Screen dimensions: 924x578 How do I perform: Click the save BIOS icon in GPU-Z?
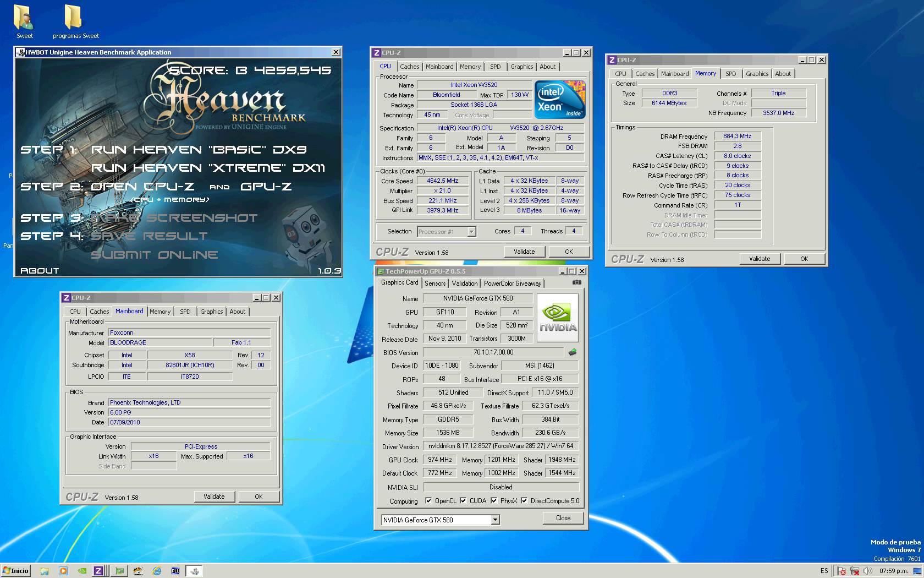pos(573,352)
